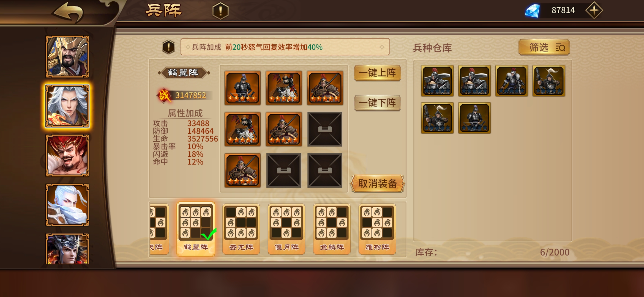Select the 云龙阵 formation

(241, 229)
